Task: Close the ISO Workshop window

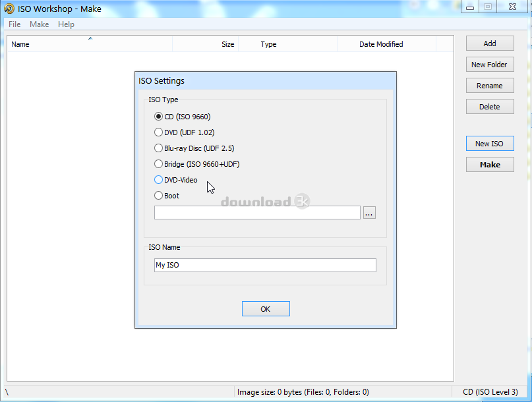Action: point(512,7)
